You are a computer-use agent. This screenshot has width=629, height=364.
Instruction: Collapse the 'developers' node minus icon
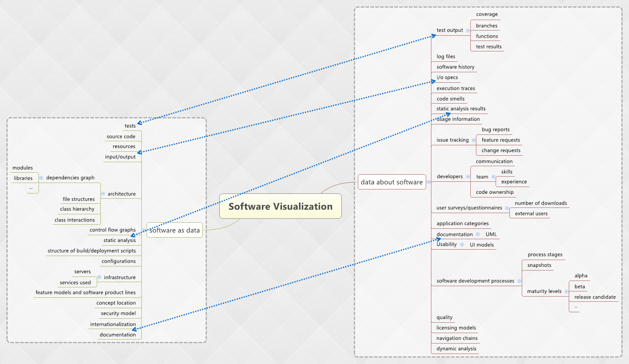[468, 177]
